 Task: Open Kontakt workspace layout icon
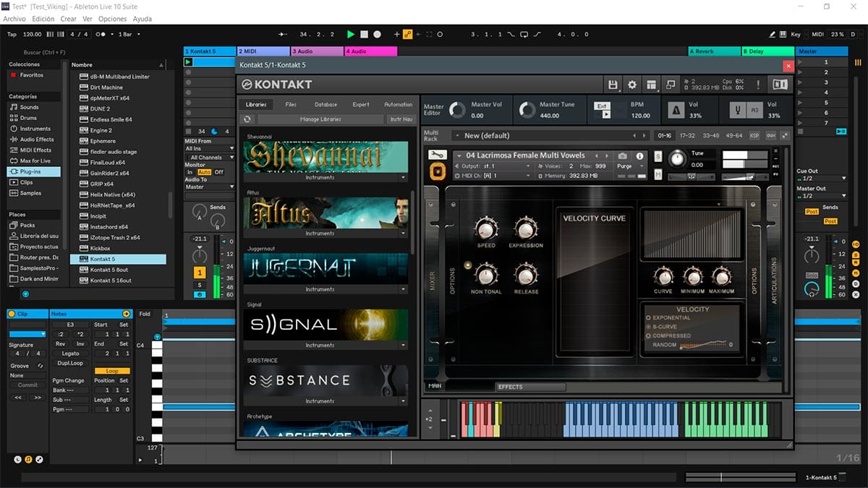pos(651,85)
